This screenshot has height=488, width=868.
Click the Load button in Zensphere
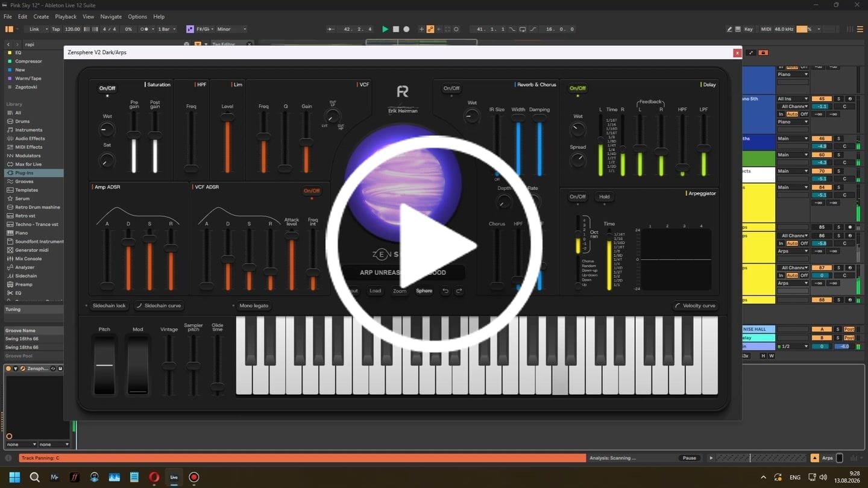[375, 291]
